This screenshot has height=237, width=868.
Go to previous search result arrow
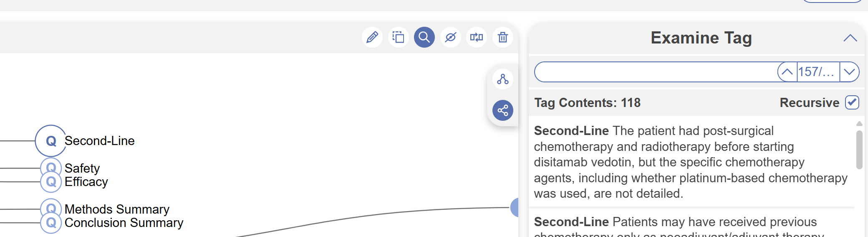[787, 72]
